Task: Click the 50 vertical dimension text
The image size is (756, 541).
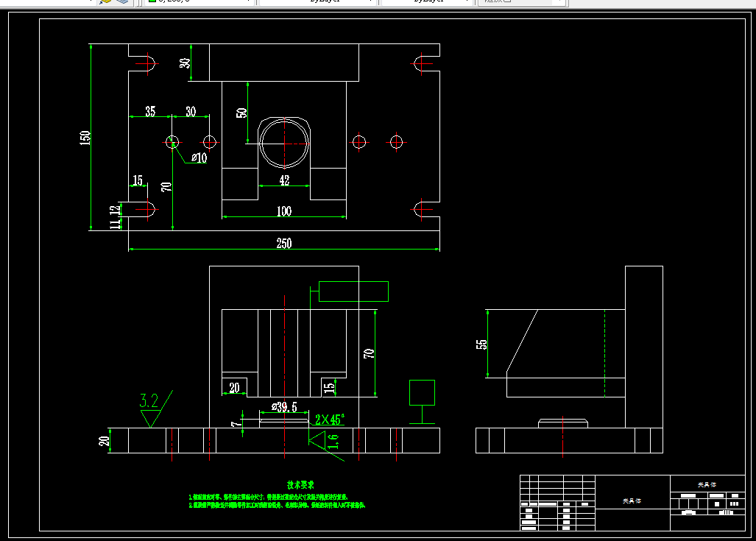Action: (x=241, y=113)
